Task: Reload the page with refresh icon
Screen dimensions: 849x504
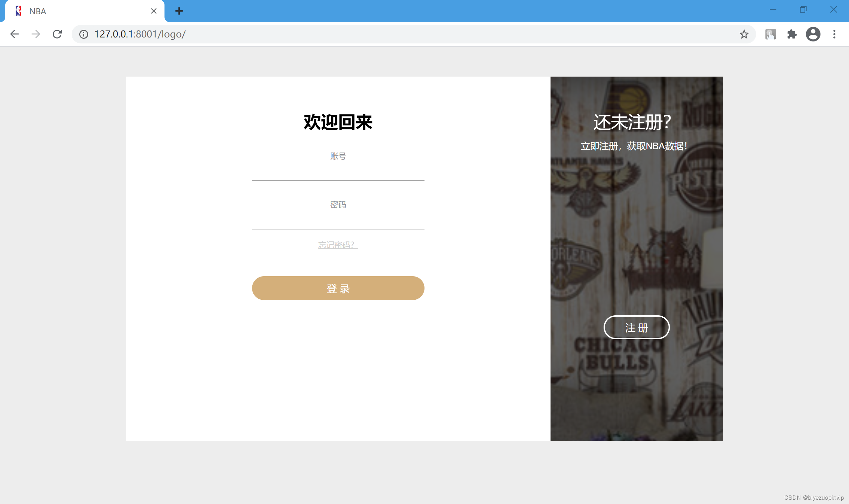Action: click(x=57, y=34)
